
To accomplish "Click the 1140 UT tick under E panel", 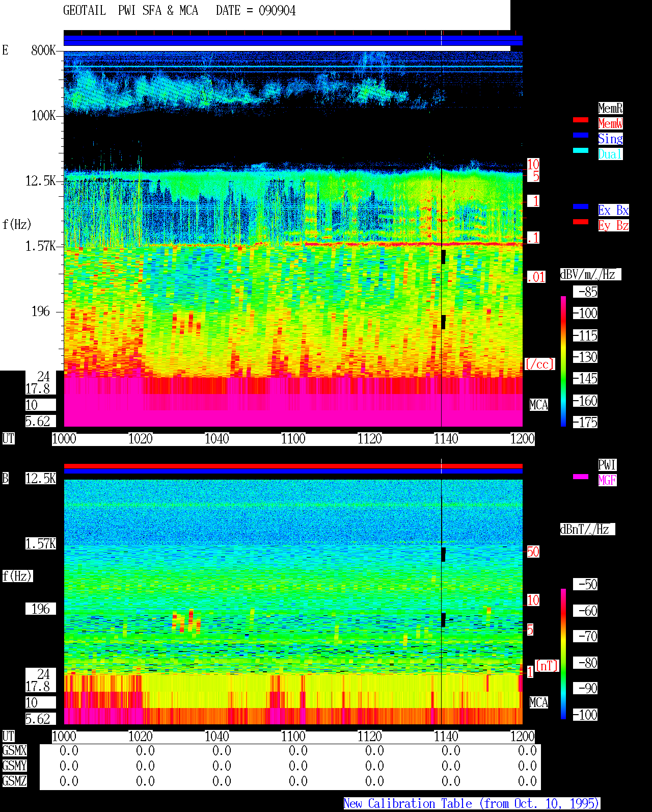I will 446,438.
